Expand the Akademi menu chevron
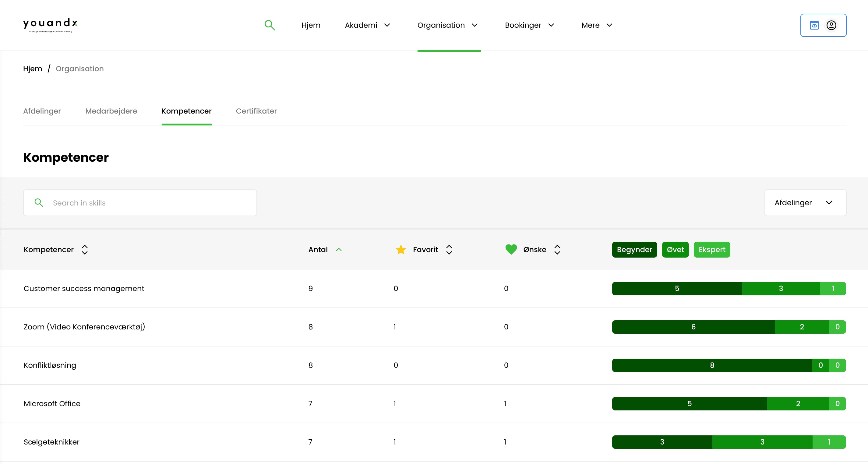868x464 pixels. [387, 25]
